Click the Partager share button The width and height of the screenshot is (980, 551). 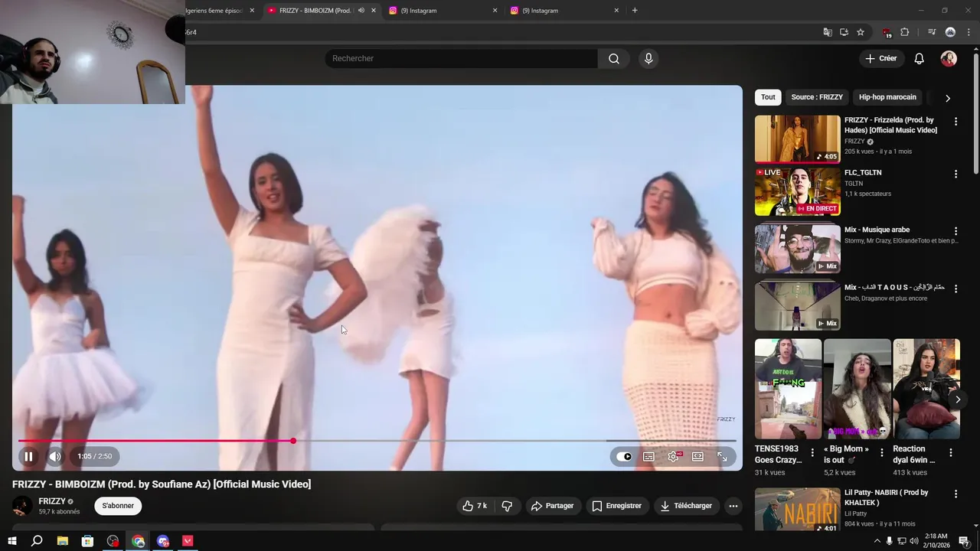pos(552,506)
